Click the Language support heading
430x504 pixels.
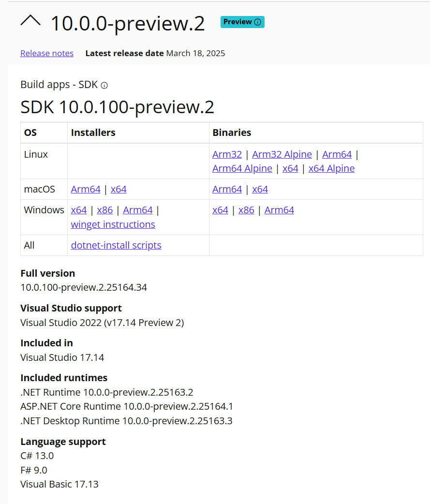[63, 442]
